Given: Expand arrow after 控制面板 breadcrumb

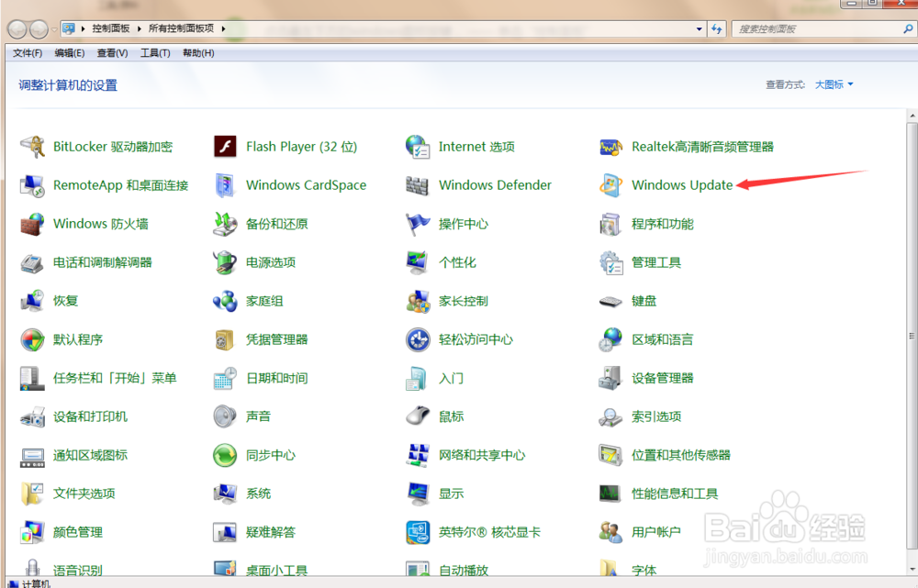Looking at the screenshot, I should pos(140,28).
